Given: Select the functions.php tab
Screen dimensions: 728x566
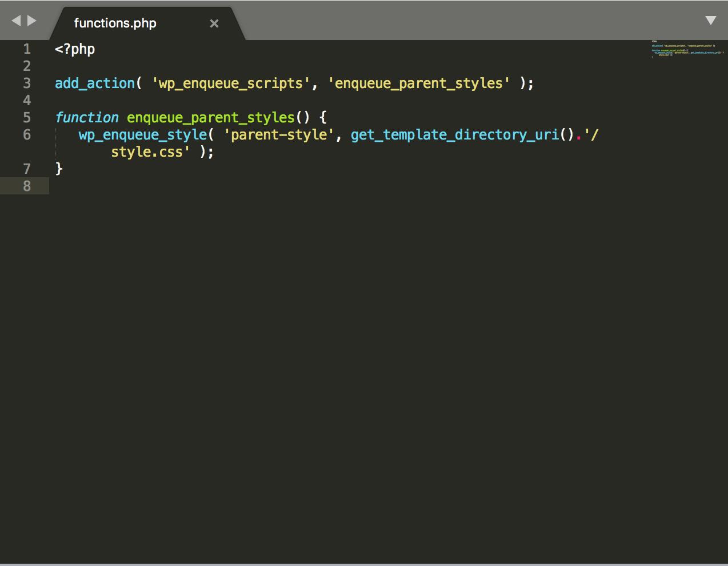Looking at the screenshot, I should click(148, 23).
